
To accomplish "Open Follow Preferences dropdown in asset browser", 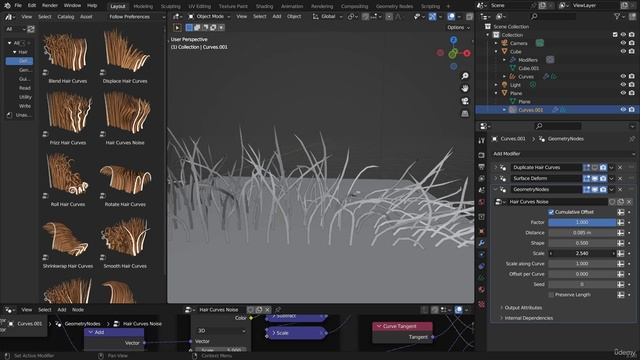I will tap(137, 17).
